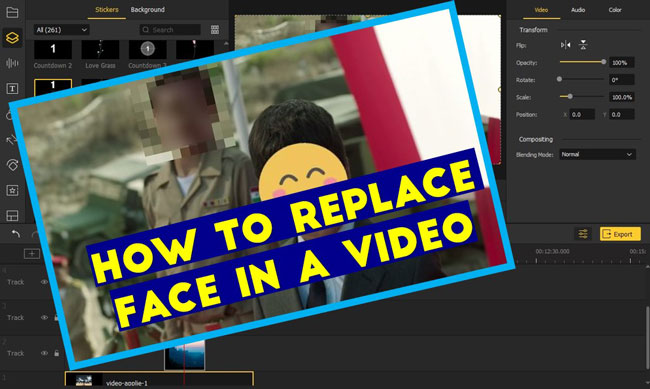
Task: Click the Search stickers field
Action: click(x=170, y=29)
